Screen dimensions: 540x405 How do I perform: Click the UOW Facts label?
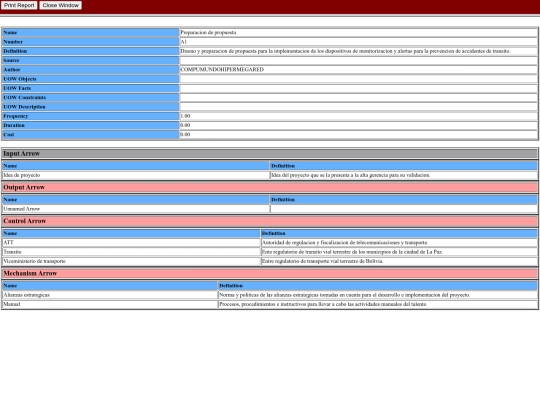[x=17, y=88]
